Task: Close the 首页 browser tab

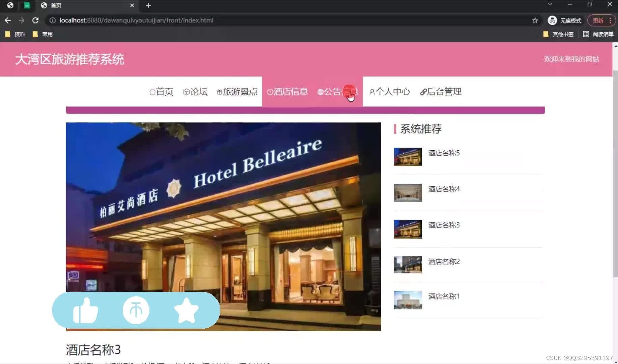Action: (132, 5)
